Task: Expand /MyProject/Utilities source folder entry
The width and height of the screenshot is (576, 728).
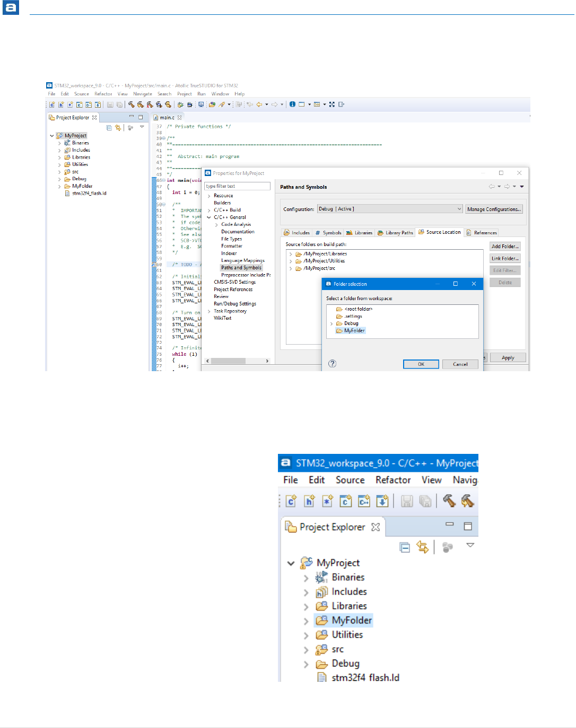Action: point(291,261)
